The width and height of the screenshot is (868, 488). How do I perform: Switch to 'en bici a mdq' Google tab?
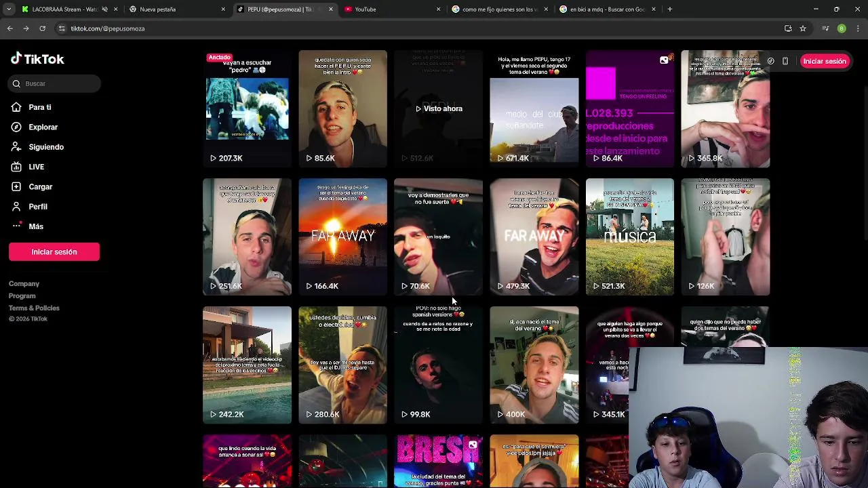[607, 9]
